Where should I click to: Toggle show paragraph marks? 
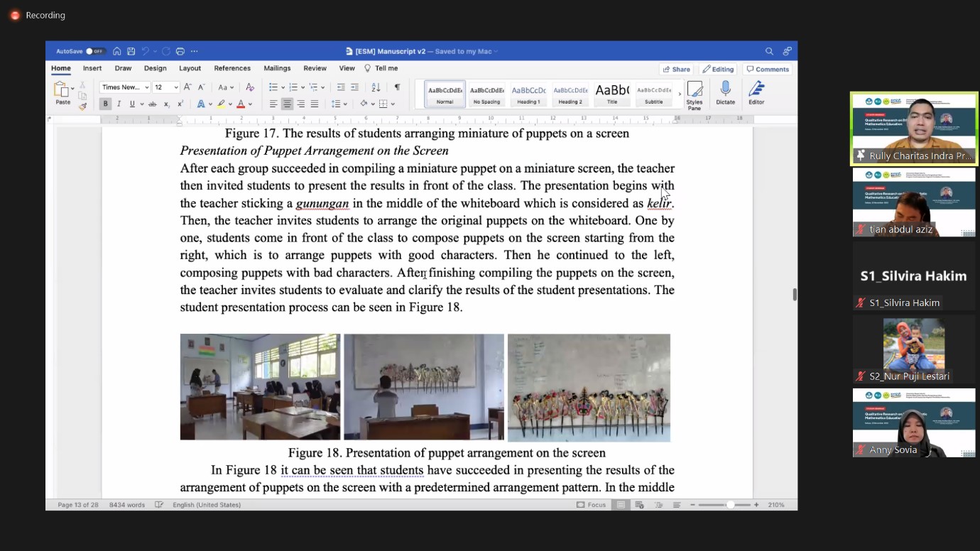pyautogui.click(x=397, y=87)
